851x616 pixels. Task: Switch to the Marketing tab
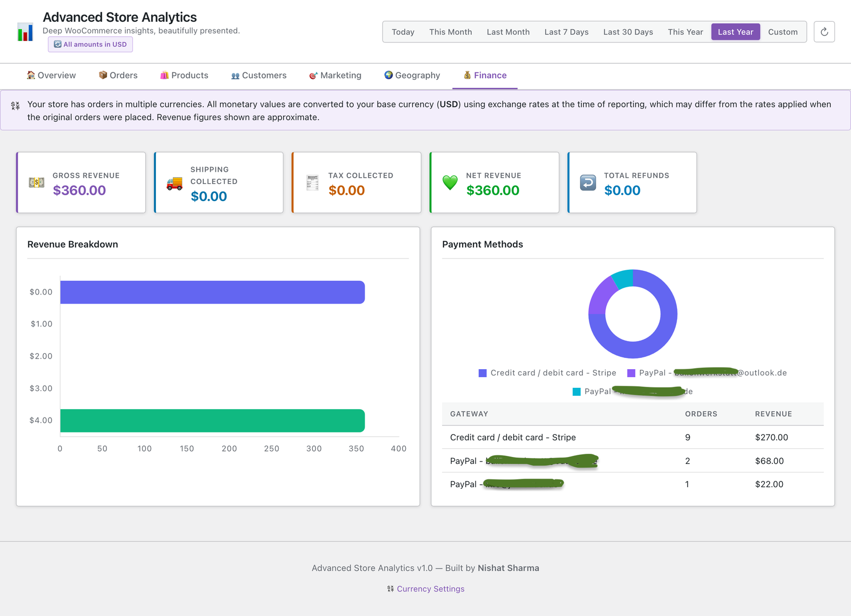coord(336,76)
